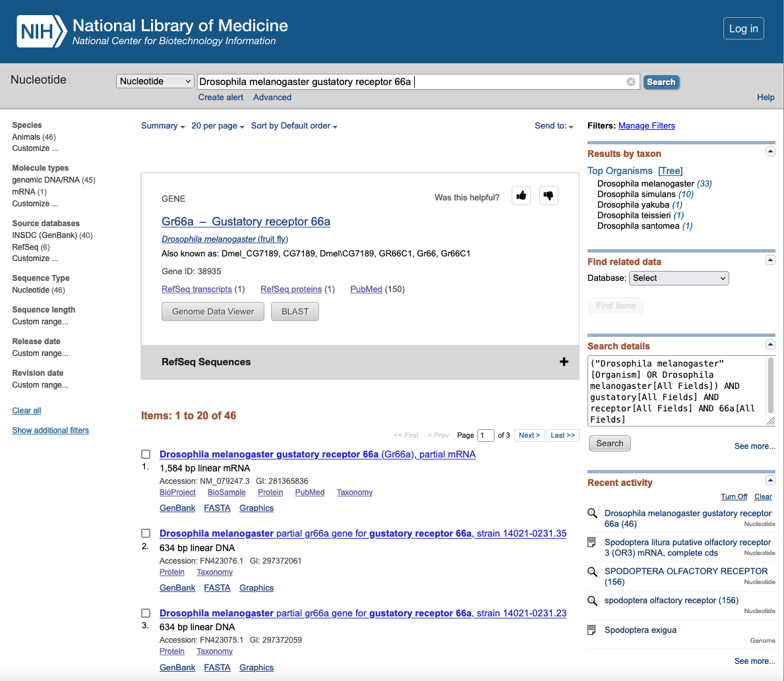Click the Genome Data Viewer button
The height and width of the screenshot is (681, 784).
tap(213, 312)
